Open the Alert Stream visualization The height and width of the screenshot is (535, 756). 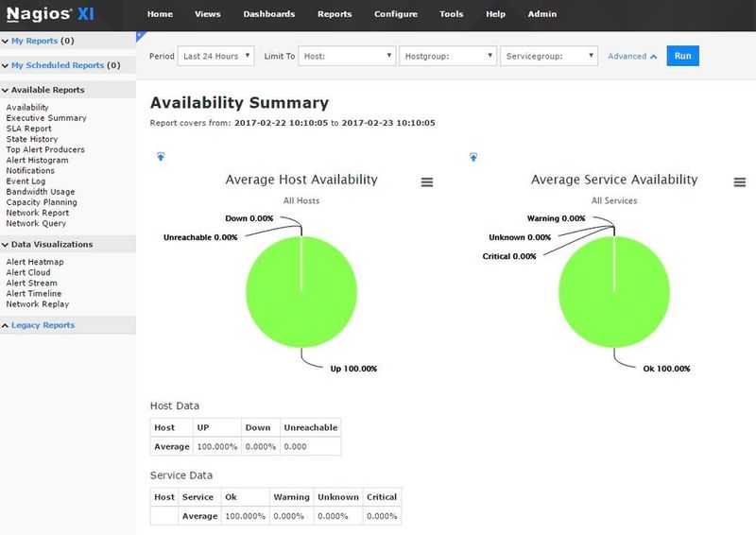pyautogui.click(x=31, y=284)
